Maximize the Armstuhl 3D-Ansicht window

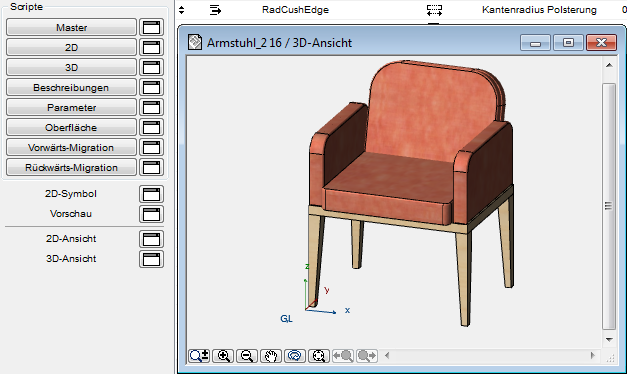pos(568,42)
